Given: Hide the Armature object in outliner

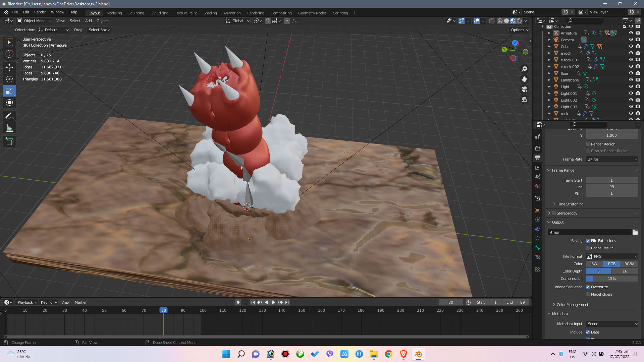Looking at the screenshot, I should coord(631,33).
